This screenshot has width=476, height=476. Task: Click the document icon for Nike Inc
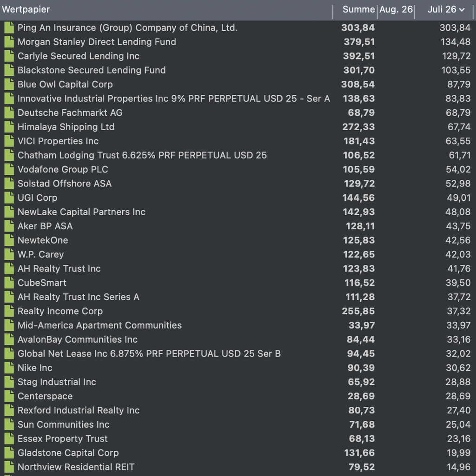pos(9,368)
